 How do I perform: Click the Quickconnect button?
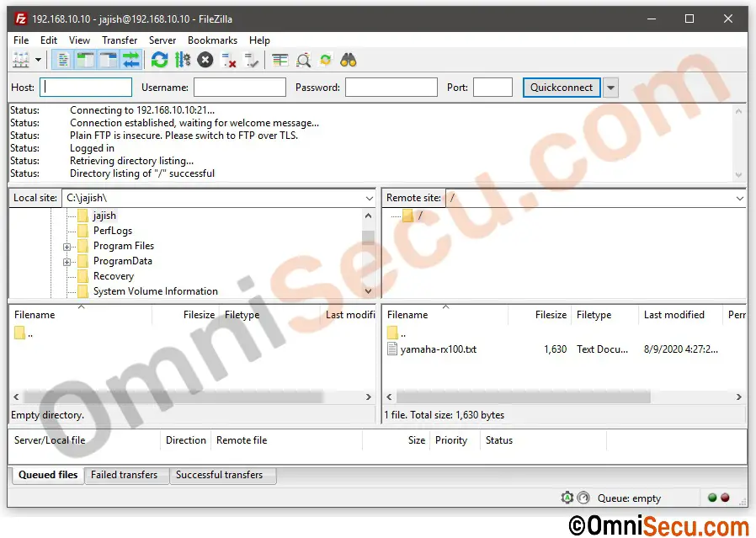pyautogui.click(x=562, y=88)
